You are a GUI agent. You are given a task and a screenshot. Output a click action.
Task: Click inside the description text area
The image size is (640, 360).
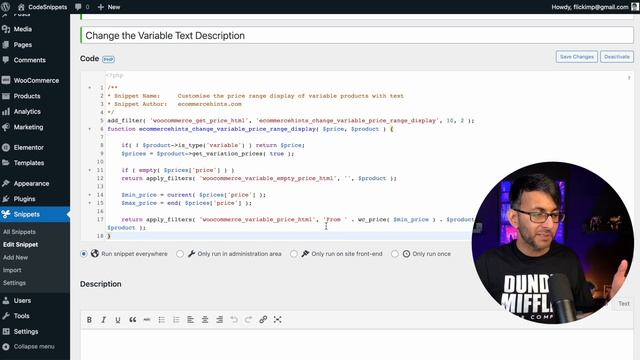tap(357, 345)
